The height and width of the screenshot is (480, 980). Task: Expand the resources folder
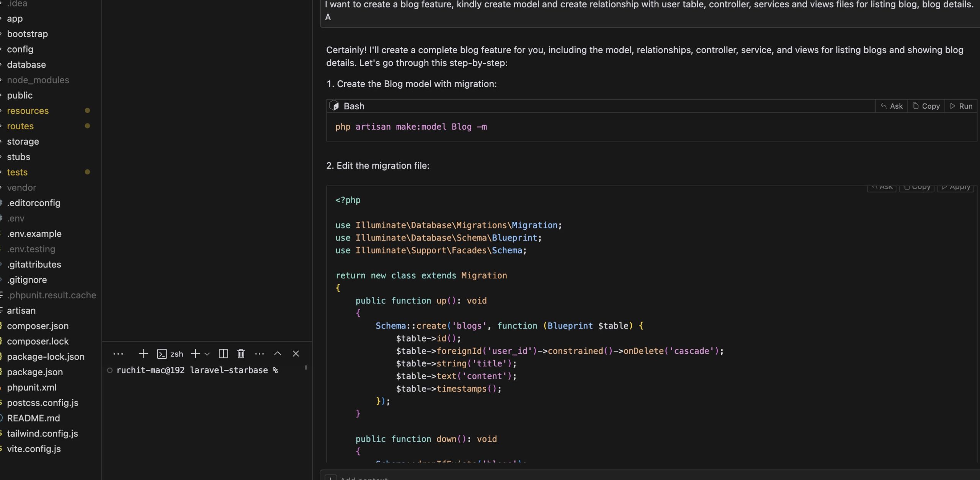pyautogui.click(x=28, y=111)
